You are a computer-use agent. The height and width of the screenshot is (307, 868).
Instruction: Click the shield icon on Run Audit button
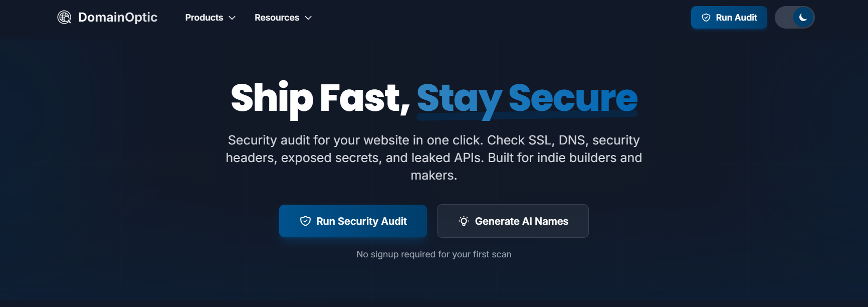point(706,17)
